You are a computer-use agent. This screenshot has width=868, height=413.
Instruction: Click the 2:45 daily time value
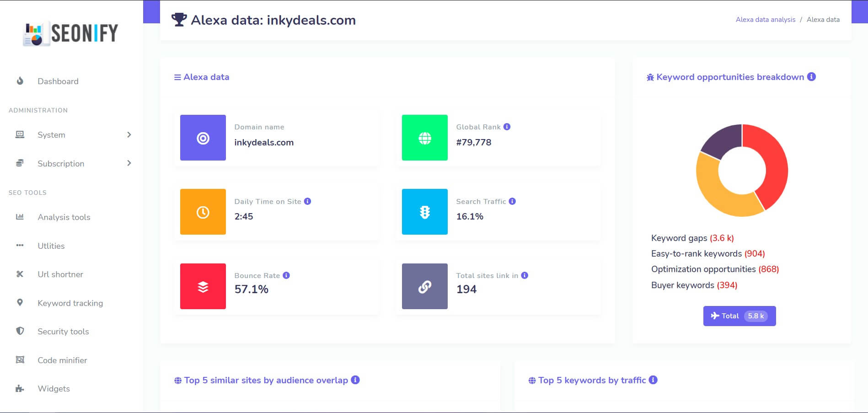pos(244,216)
